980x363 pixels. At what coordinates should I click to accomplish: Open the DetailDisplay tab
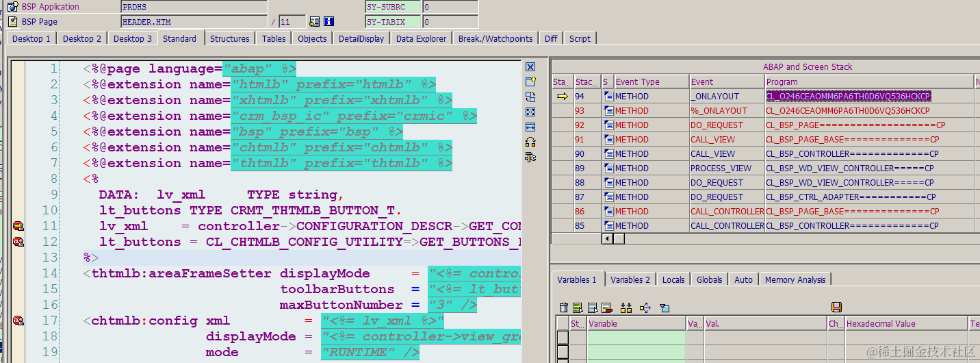pos(361,39)
